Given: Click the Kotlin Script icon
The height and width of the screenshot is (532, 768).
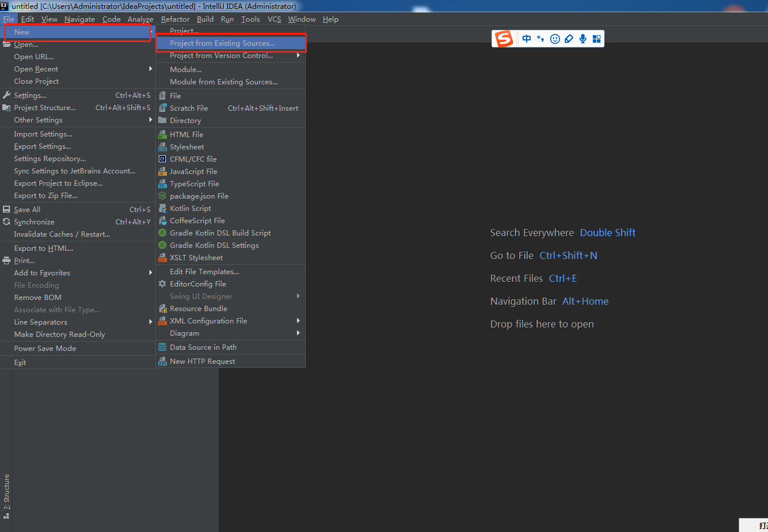Looking at the screenshot, I should pos(162,209).
